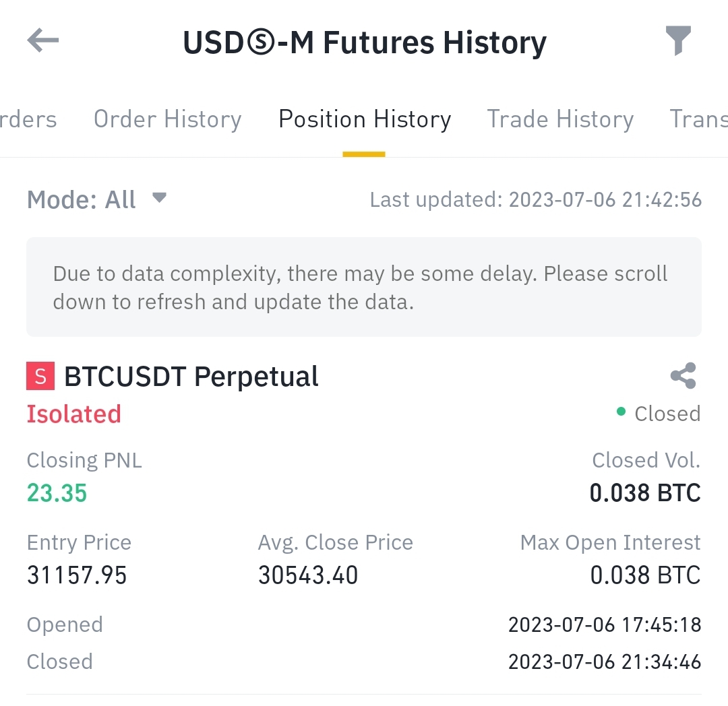Share the BTCUSDT position via share icon
The width and height of the screenshot is (728, 706).
point(683,376)
